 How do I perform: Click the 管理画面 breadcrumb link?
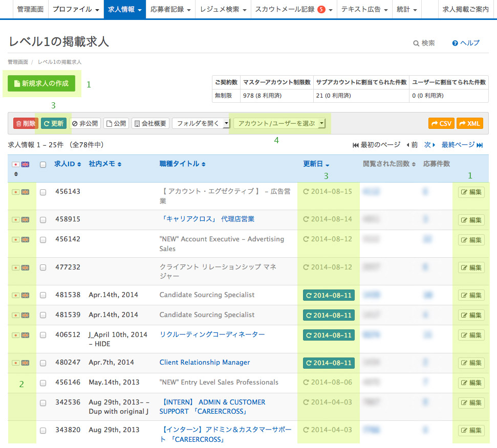(x=18, y=62)
